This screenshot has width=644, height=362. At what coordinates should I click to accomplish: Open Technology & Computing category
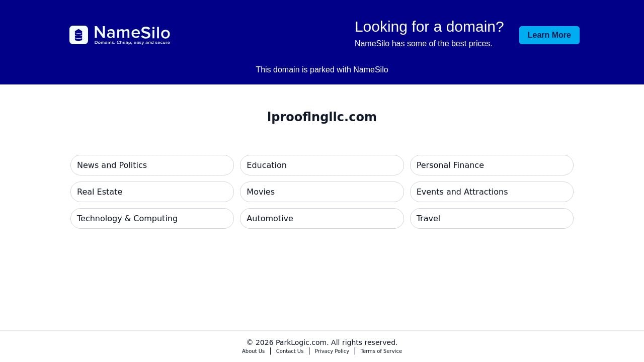pyautogui.click(x=152, y=218)
